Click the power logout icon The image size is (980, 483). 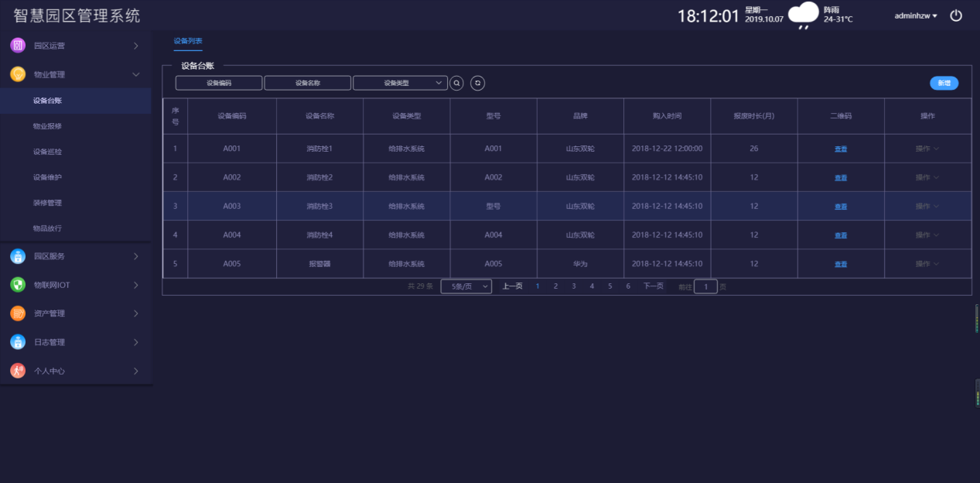click(956, 15)
